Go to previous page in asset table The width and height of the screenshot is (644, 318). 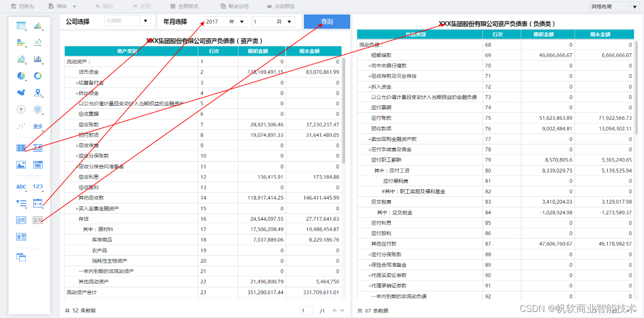point(335,311)
